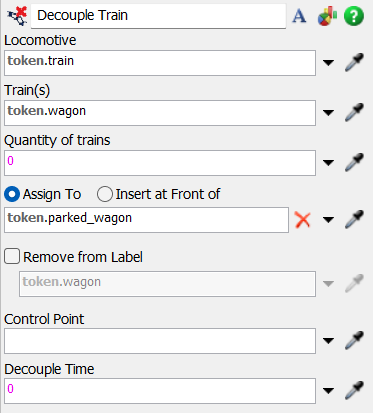Click the token.parked_wagon input field

click(x=146, y=220)
